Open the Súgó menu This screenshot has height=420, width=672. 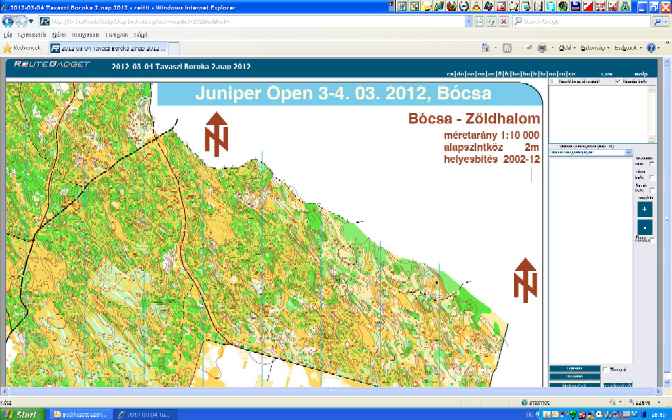(141, 35)
